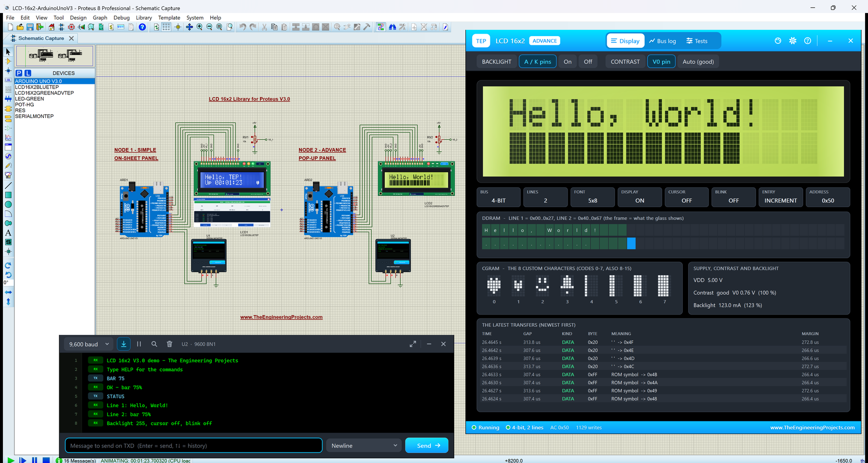Start the simulation with Play button

11,460
